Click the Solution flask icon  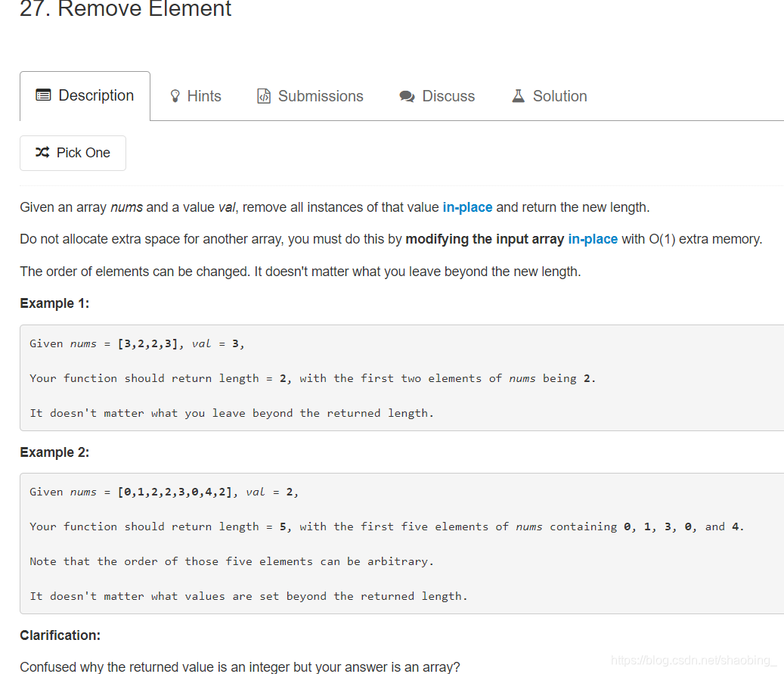pos(518,96)
